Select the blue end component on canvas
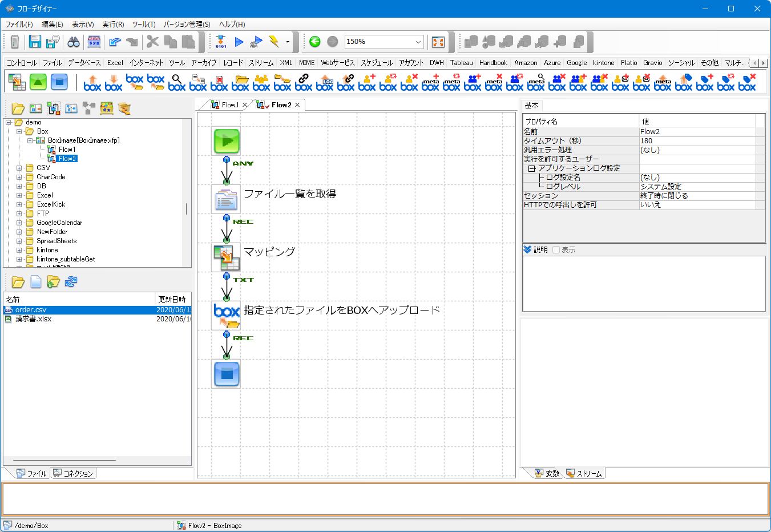 coord(227,374)
